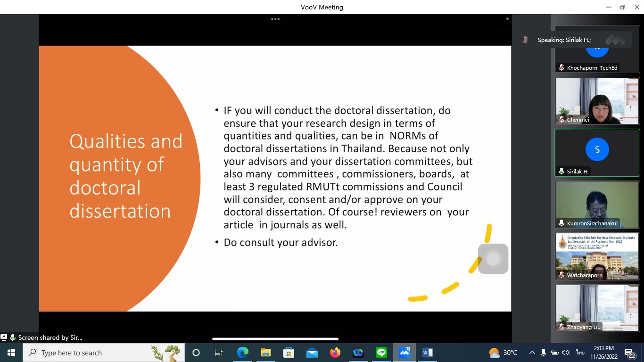Open File Explorer from the taskbar
Viewport: 644px width, 362px height.
pyautogui.click(x=265, y=353)
